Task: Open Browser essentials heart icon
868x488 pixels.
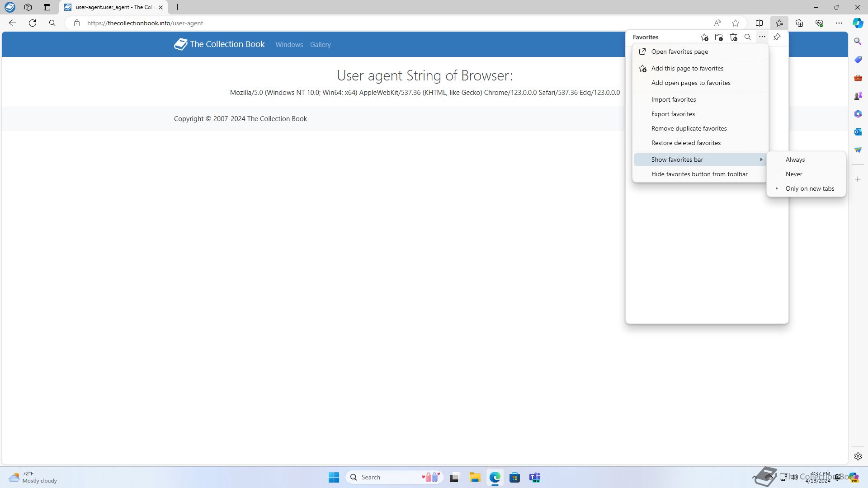Action: point(819,23)
